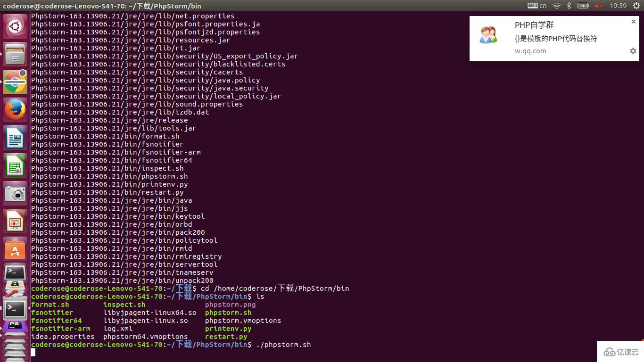Click the jre/jre/lib/rt.jar output line
The height and width of the screenshot is (362, 644).
(116, 48)
